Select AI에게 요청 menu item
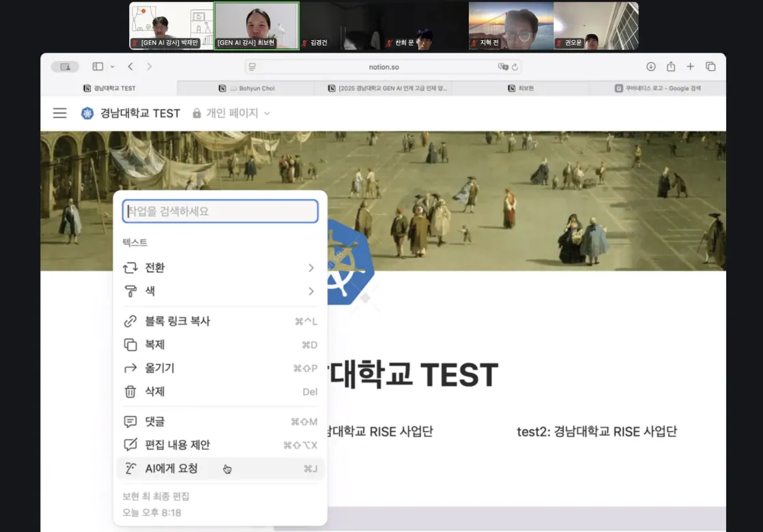 [220, 469]
